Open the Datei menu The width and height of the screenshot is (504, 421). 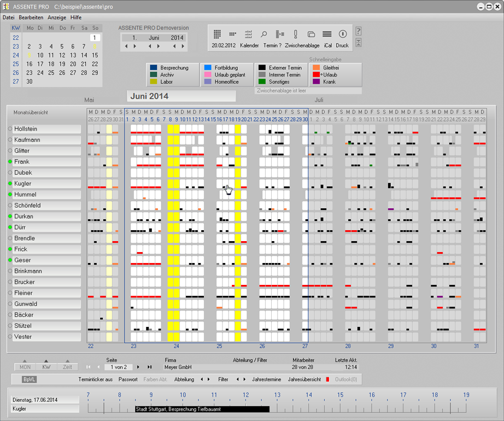8,17
